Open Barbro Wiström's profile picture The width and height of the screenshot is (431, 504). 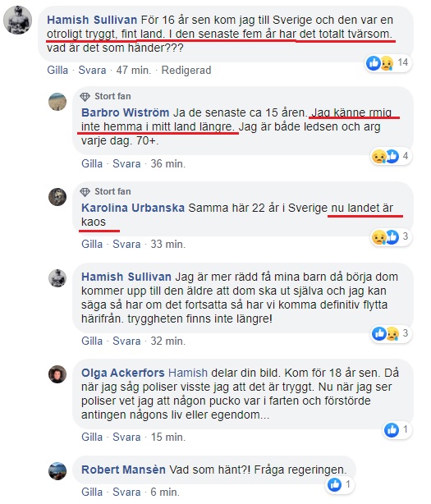pyautogui.click(x=57, y=102)
